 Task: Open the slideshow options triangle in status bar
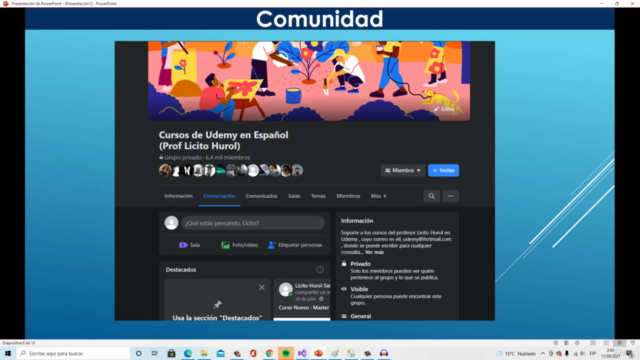[x=633, y=343]
